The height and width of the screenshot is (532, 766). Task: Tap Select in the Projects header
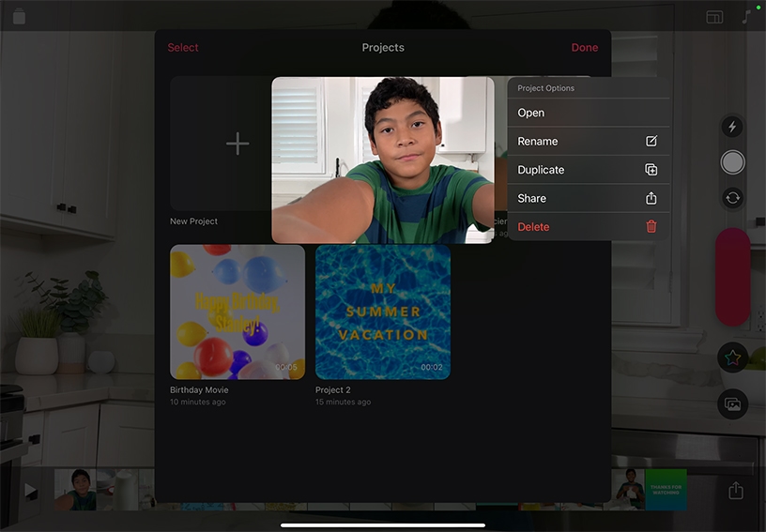[183, 48]
